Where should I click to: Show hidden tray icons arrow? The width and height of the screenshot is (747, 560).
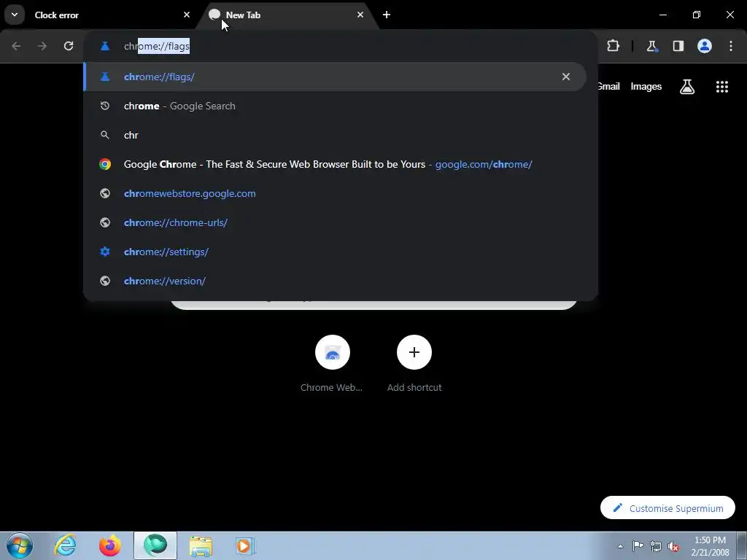[x=620, y=546]
